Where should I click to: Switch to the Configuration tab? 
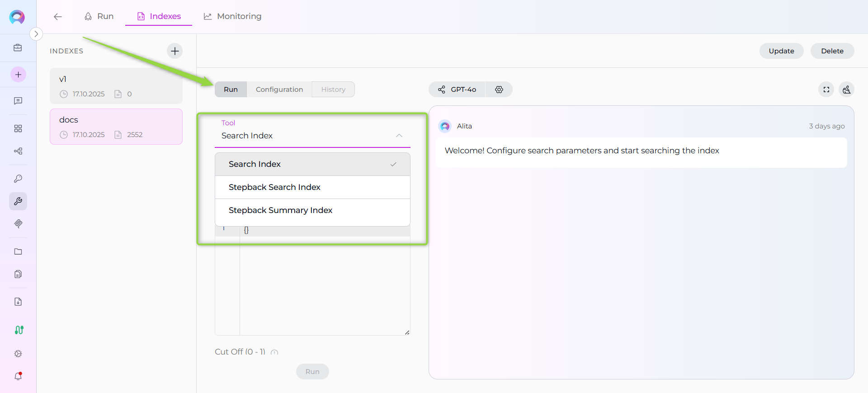(279, 90)
